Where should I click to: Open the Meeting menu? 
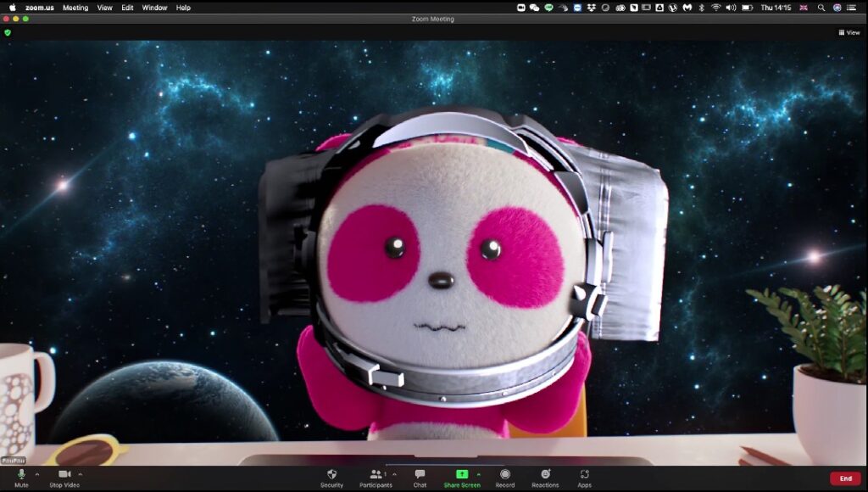tap(75, 8)
